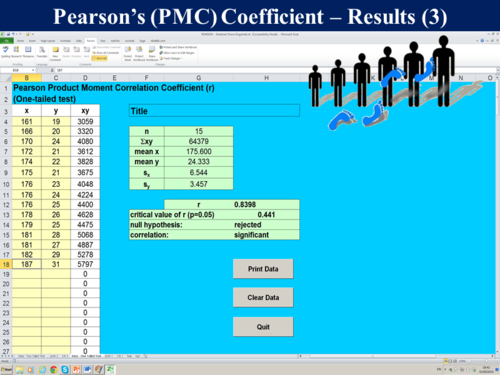Screen dimensions: 500x375
Task: Toggle the highlighted Show Ink button
Action: click(100, 58)
